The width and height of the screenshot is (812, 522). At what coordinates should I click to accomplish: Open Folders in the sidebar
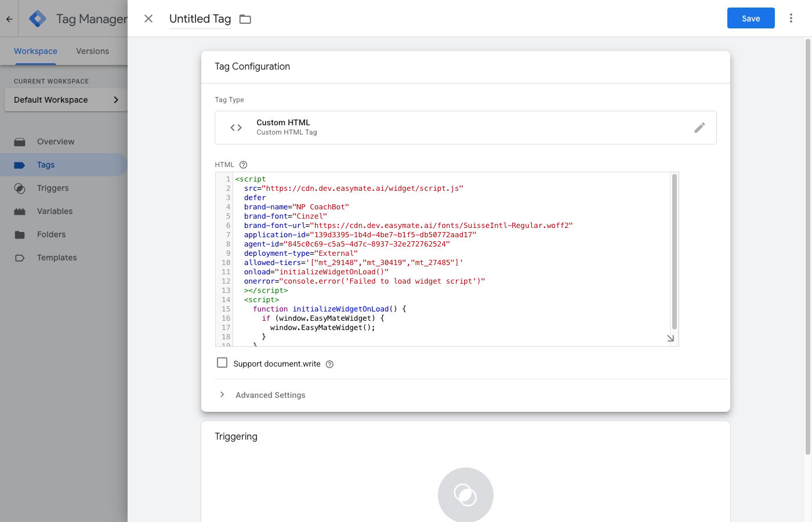pyautogui.click(x=51, y=234)
